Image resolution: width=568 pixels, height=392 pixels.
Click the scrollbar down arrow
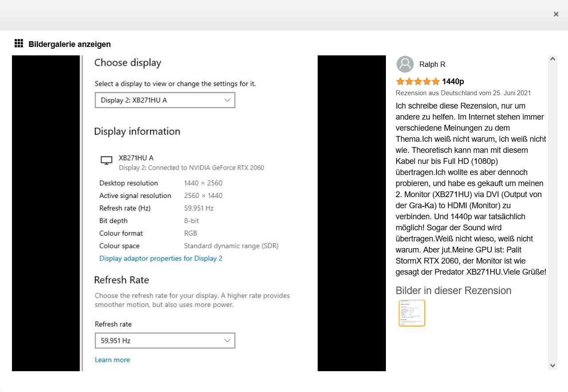tap(552, 365)
